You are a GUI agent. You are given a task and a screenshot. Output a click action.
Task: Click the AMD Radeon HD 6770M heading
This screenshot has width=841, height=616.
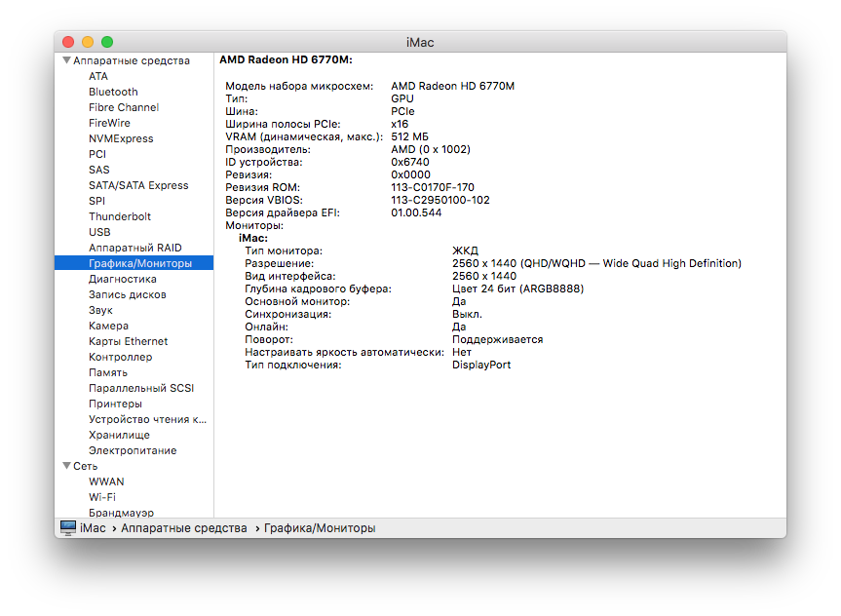coord(286,59)
